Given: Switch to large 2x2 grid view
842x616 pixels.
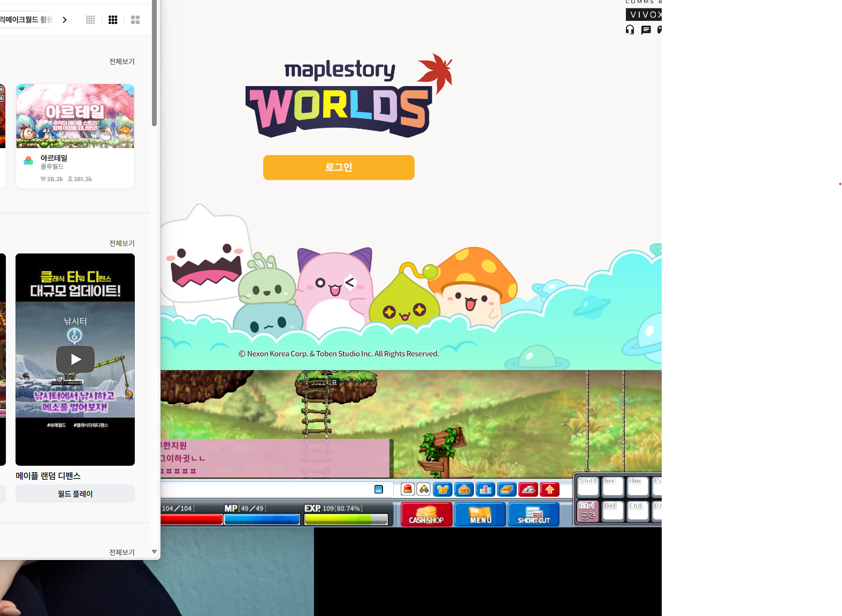Looking at the screenshot, I should point(135,20).
